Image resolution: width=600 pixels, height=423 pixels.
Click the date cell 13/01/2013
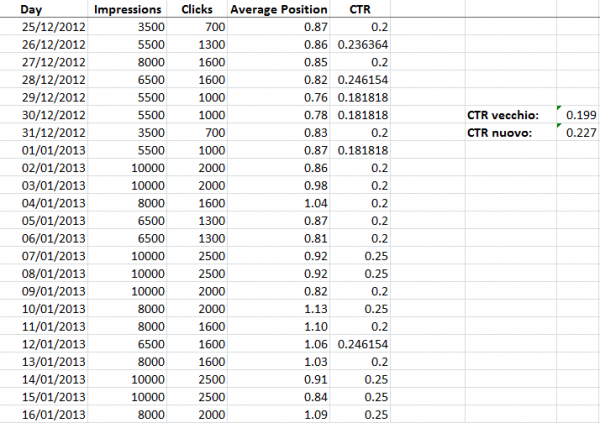[x=44, y=361]
